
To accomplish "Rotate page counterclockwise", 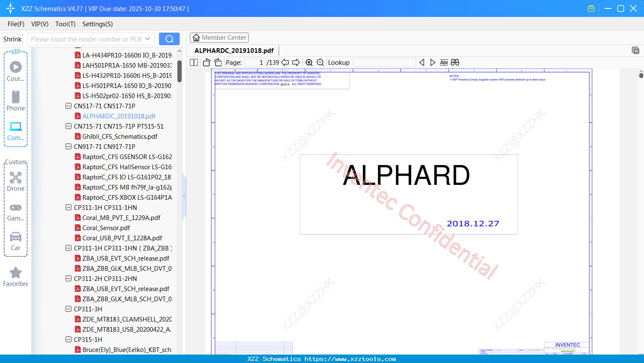I will click(x=206, y=62).
